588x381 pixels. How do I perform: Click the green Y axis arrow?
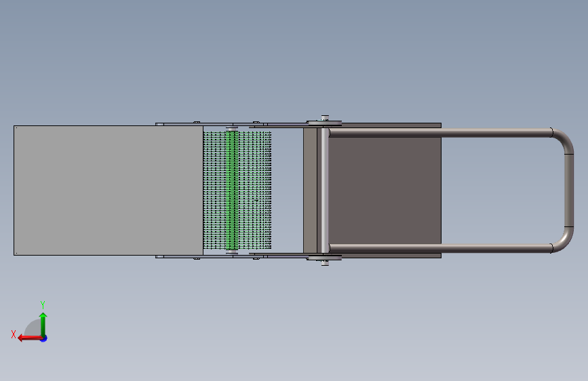coord(43,324)
